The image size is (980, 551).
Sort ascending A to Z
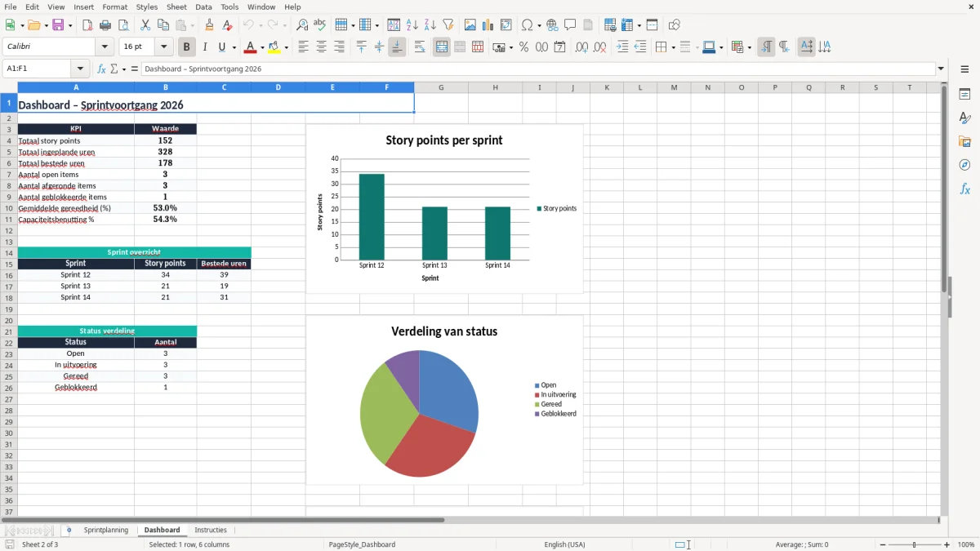coord(412,25)
